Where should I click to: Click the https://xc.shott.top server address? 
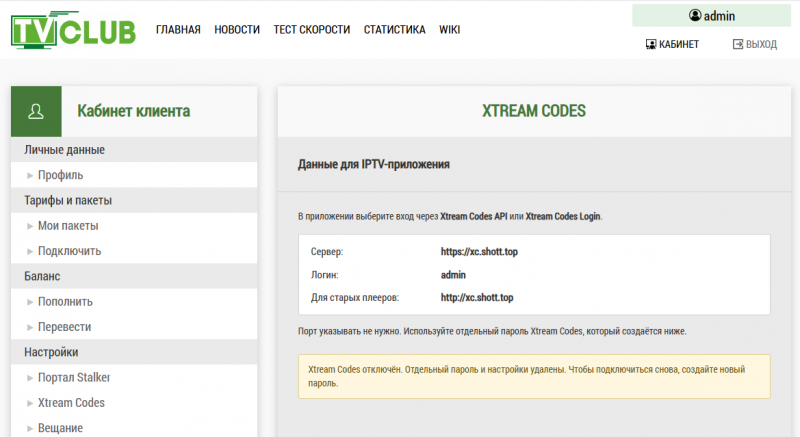(479, 251)
